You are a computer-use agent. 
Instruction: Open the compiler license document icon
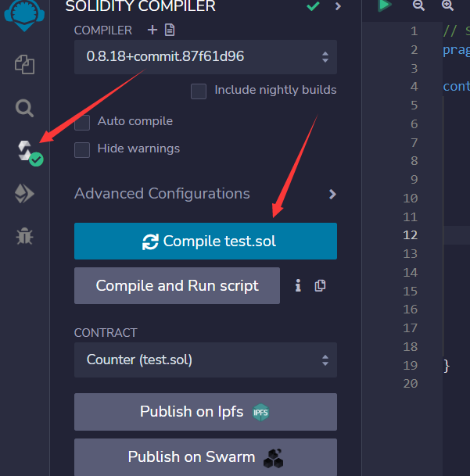(x=170, y=30)
